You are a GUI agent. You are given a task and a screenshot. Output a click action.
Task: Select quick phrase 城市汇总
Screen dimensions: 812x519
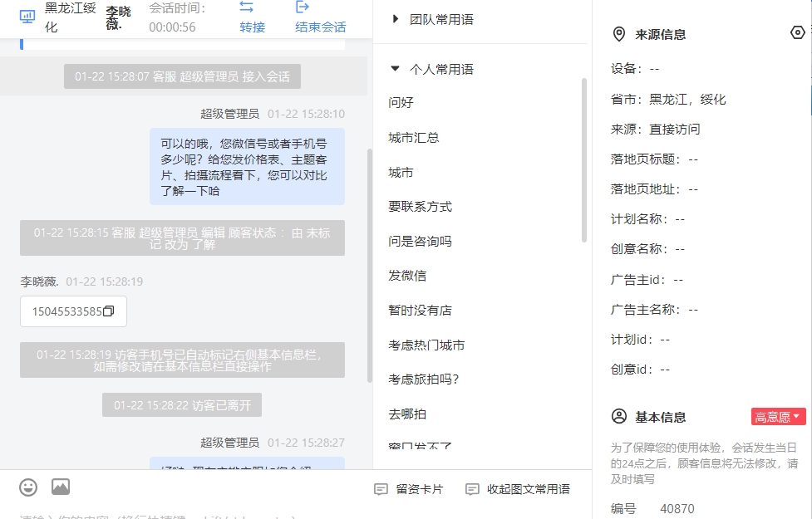click(x=414, y=138)
